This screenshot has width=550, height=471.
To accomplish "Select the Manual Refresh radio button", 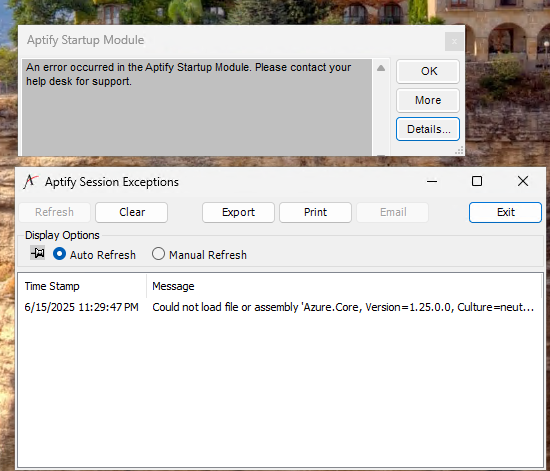I will click(x=158, y=254).
